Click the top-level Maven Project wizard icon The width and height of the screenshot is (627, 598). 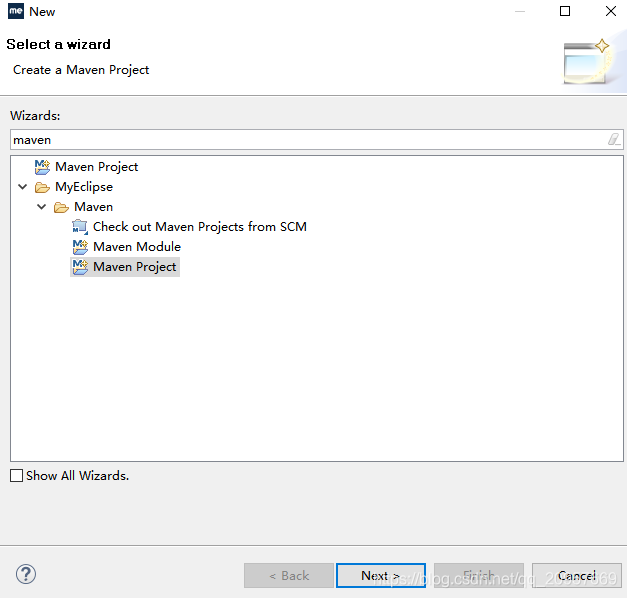point(42,167)
